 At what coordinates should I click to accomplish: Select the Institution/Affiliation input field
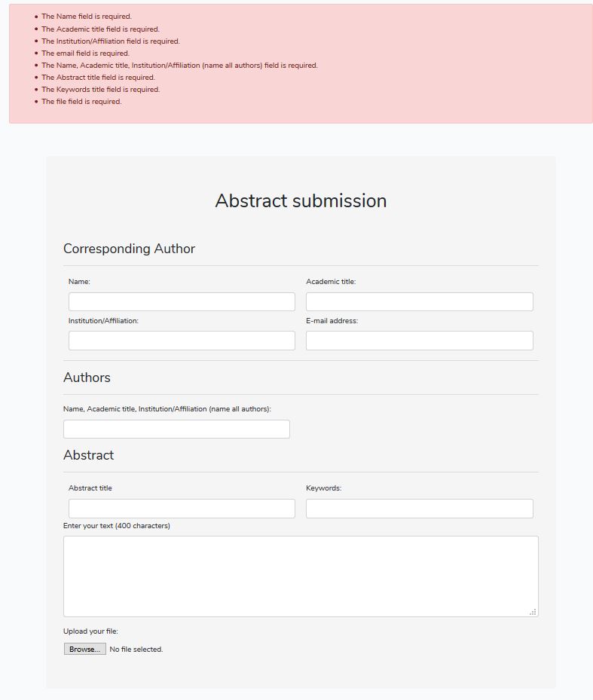[x=181, y=340]
